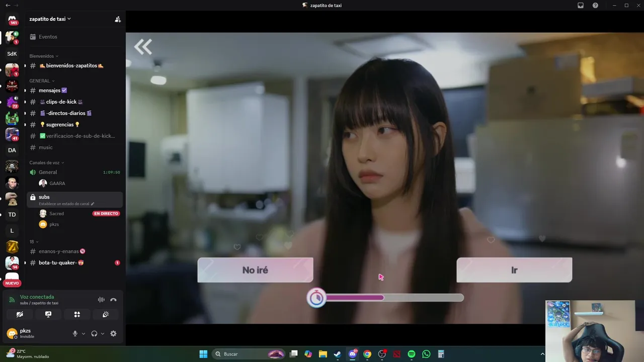Edit the Establece un estado de canal text

click(66, 204)
